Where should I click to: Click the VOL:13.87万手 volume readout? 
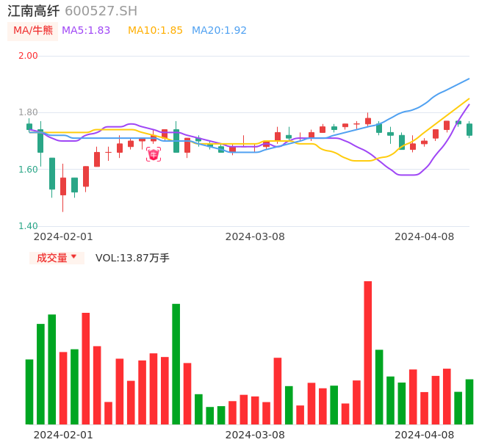point(132,258)
